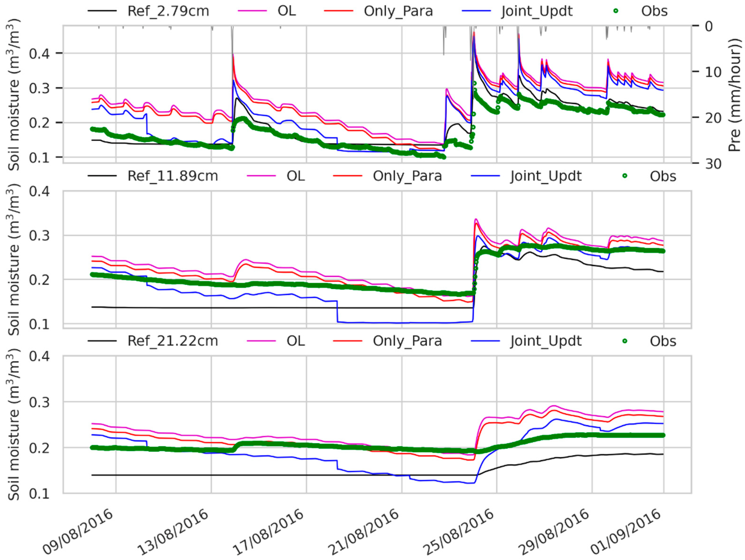Screen dimensions: 745x560
Task: Click the blue Joint_Updt line swatch in middle legend
Action: pyautogui.click(x=485, y=176)
